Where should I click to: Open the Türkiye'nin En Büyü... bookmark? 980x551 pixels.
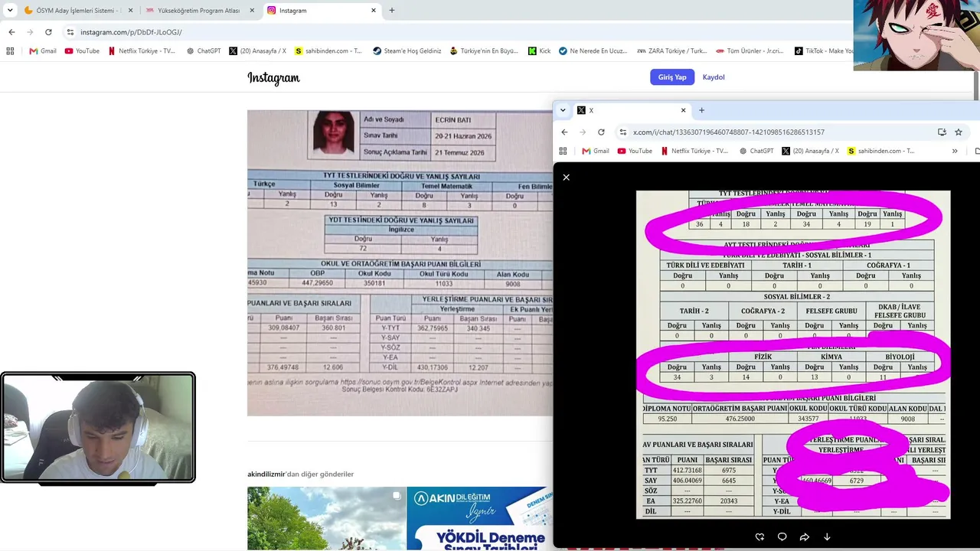484,51
